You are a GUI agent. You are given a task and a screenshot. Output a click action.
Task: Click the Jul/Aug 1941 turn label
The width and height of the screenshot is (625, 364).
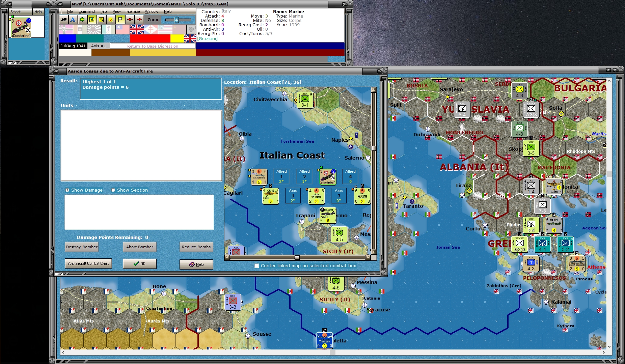point(73,46)
